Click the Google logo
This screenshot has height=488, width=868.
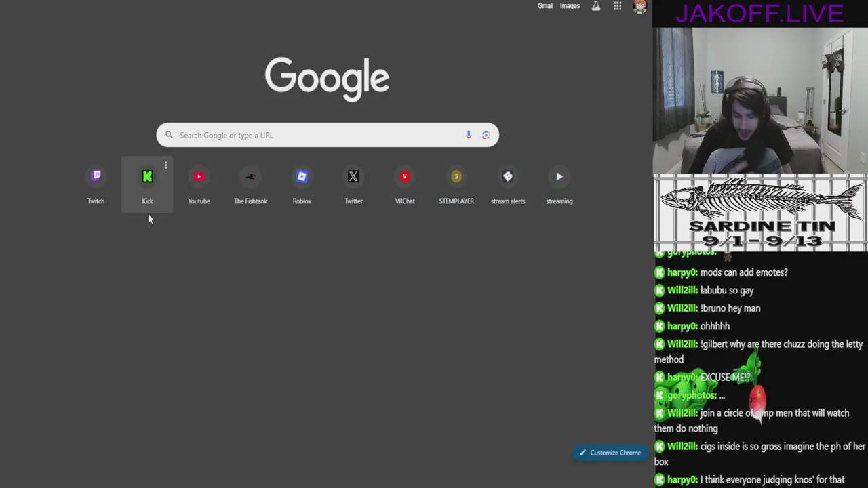coord(327,79)
